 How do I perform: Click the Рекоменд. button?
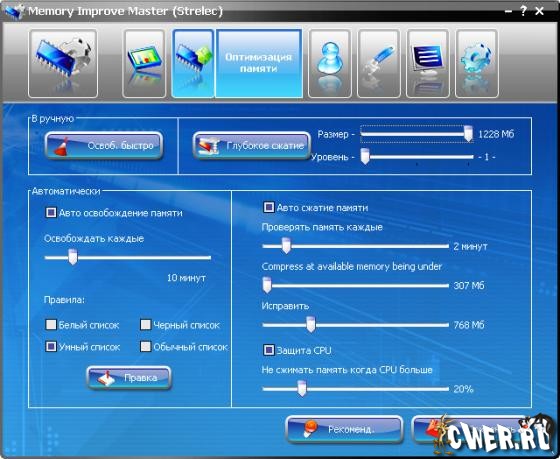(345, 429)
